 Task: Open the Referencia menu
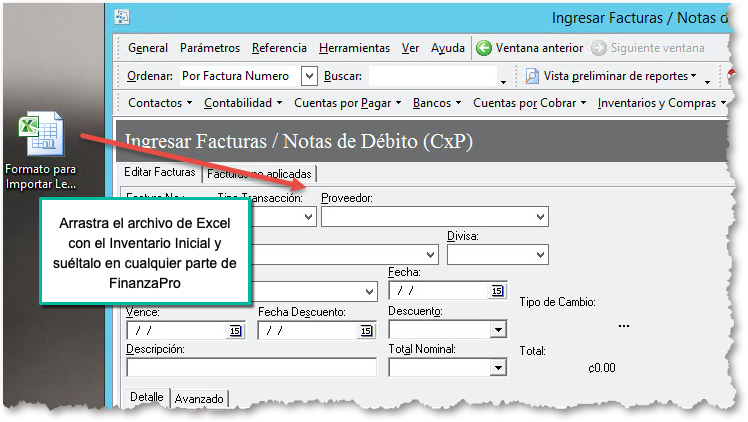[279, 48]
